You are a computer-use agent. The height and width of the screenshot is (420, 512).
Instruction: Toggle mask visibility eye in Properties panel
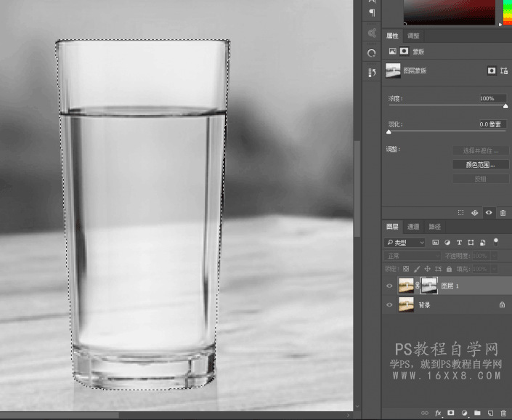[489, 213]
